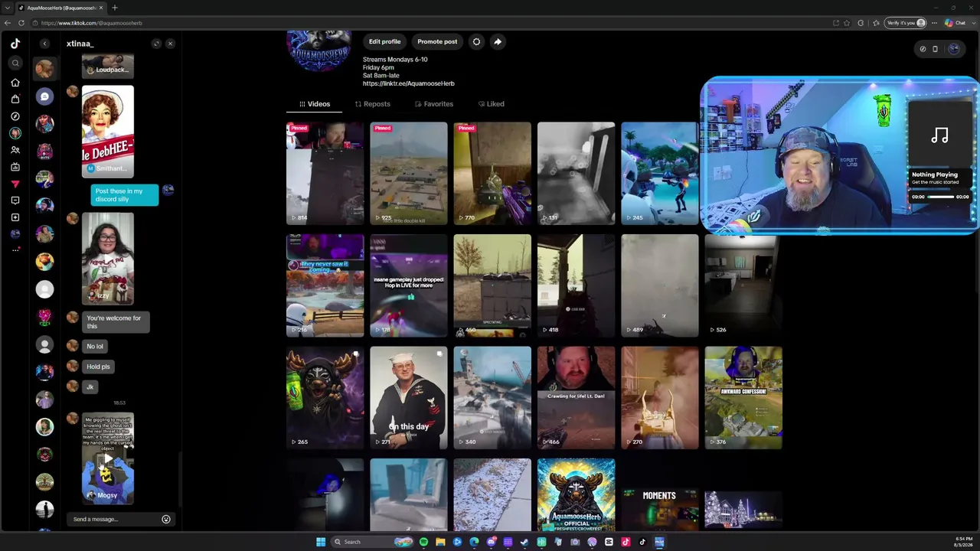
Task: Click the share profile arrow button
Action: point(498,41)
